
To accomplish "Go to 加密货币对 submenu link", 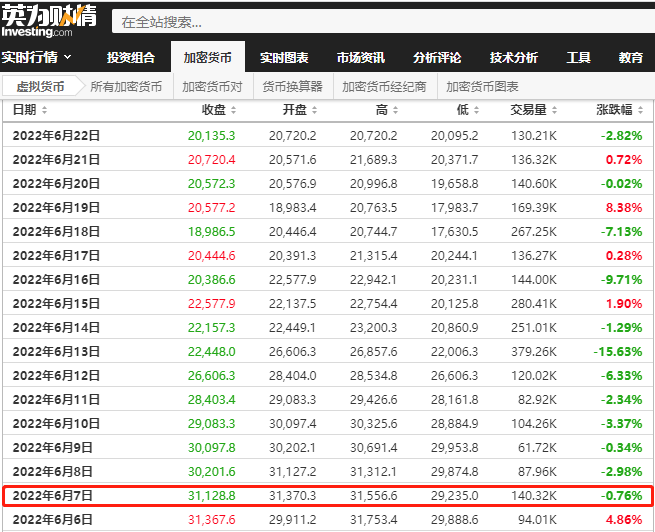I will click(x=212, y=86).
